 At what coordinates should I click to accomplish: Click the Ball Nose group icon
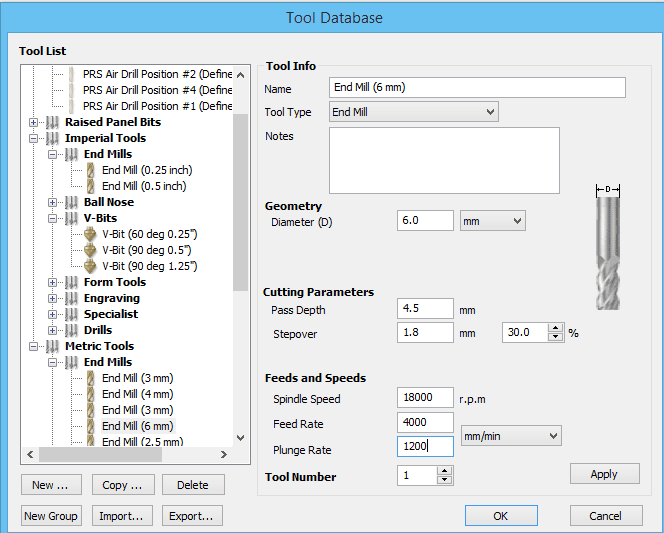coord(71,202)
